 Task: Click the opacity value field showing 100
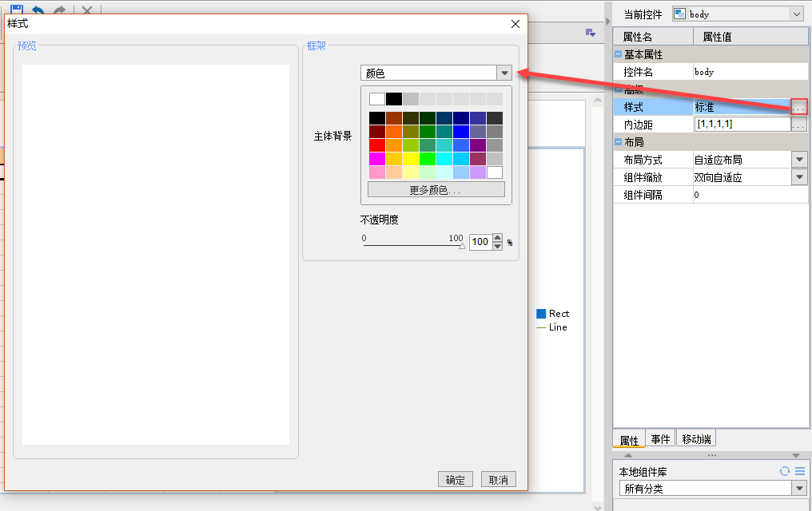coord(480,242)
